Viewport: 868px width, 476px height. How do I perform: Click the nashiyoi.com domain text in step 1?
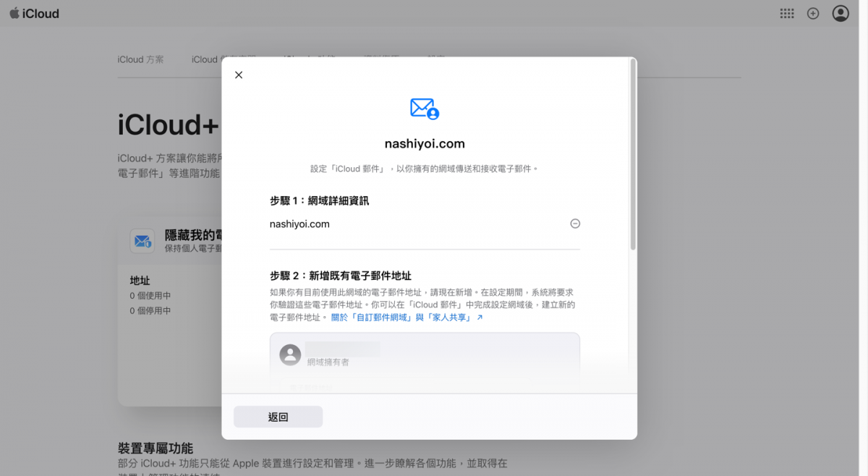tap(299, 224)
